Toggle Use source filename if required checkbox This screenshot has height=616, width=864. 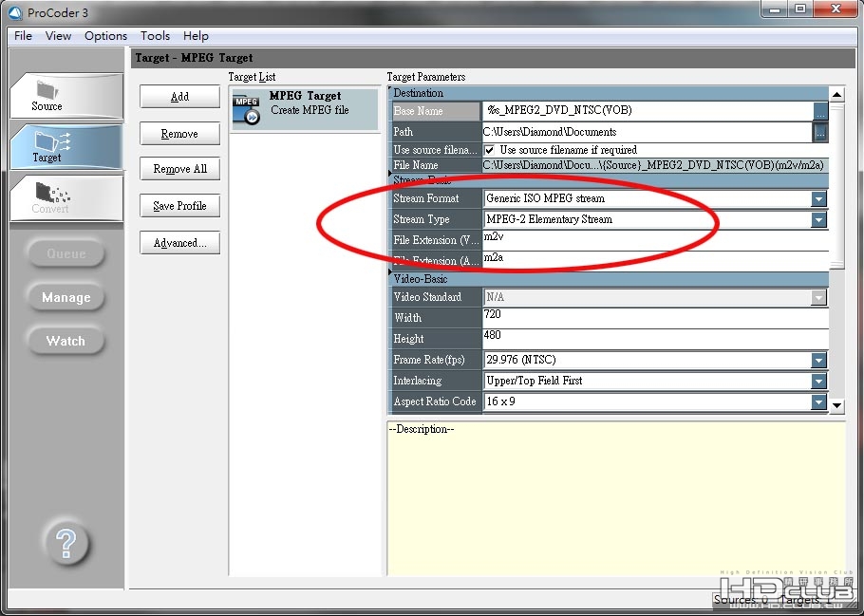tap(489, 150)
